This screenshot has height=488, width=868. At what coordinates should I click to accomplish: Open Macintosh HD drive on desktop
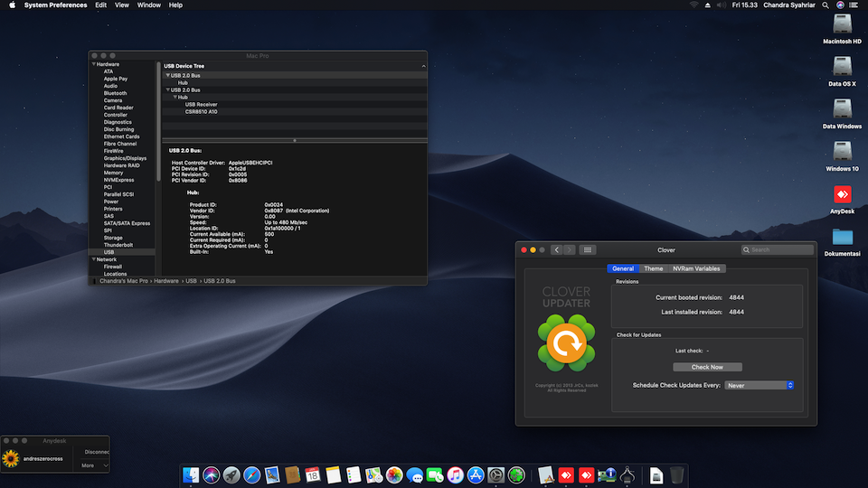(x=842, y=29)
